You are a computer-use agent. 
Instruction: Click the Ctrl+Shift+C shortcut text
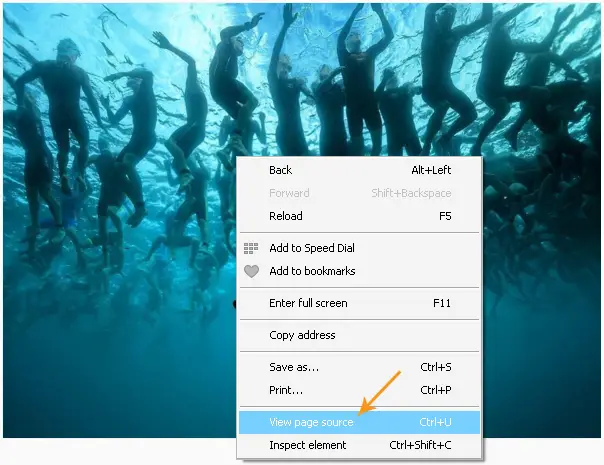pos(420,445)
